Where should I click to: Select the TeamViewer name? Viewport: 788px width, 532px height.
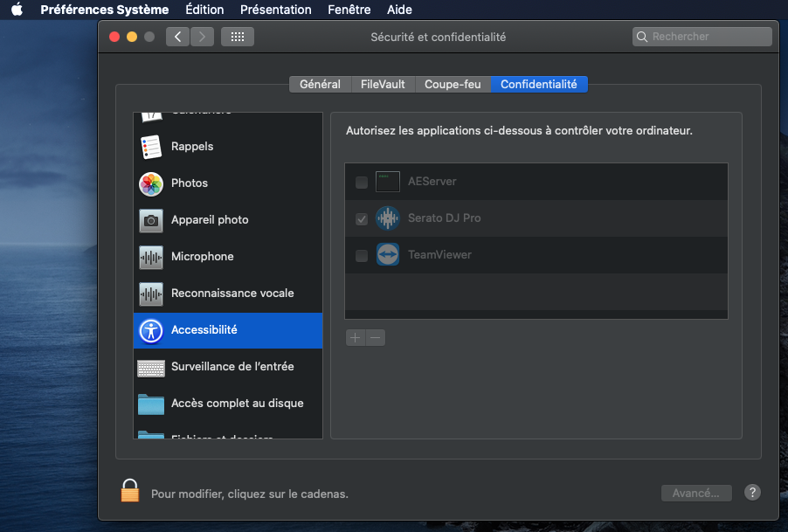click(439, 255)
